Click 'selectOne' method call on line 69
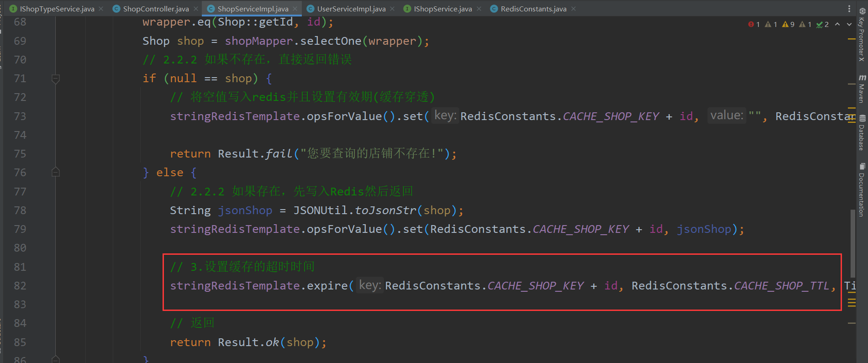 tap(331, 41)
